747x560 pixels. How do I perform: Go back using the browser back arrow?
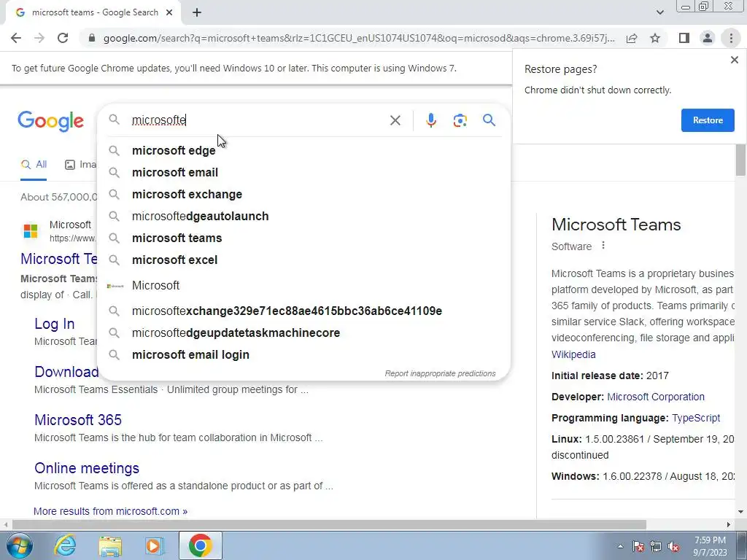(16, 38)
